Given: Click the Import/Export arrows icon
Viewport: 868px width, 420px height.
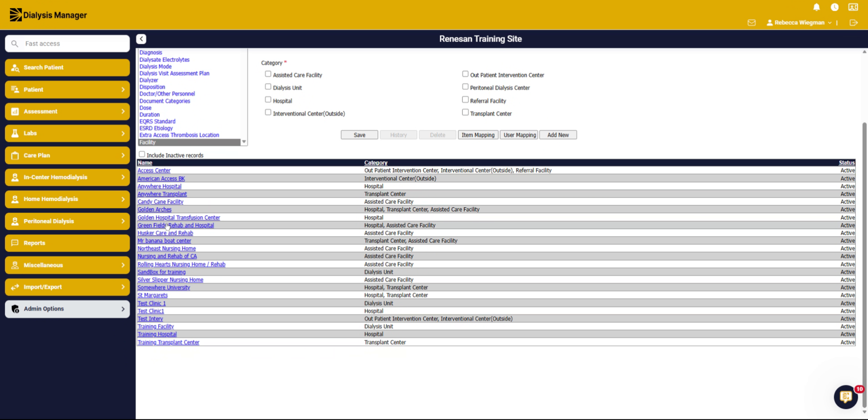Looking at the screenshot, I should [x=15, y=287].
